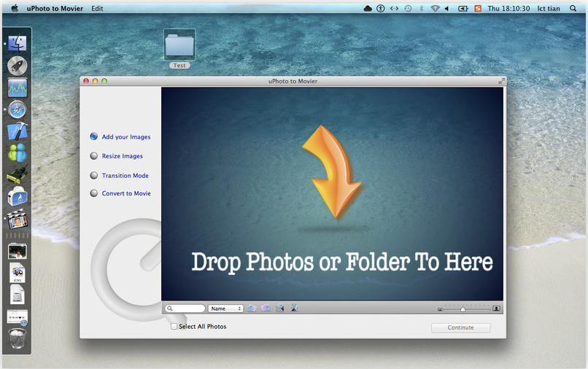The width and height of the screenshot is (588, 369).
Task: Select the Transition Mode step
Action: (119, 176)
